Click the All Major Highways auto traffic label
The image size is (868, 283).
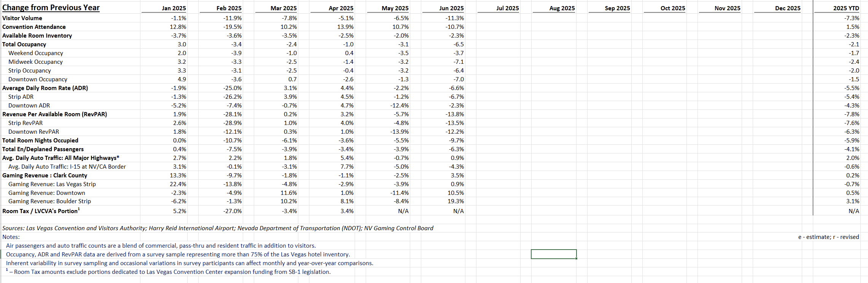click(61, 158)
